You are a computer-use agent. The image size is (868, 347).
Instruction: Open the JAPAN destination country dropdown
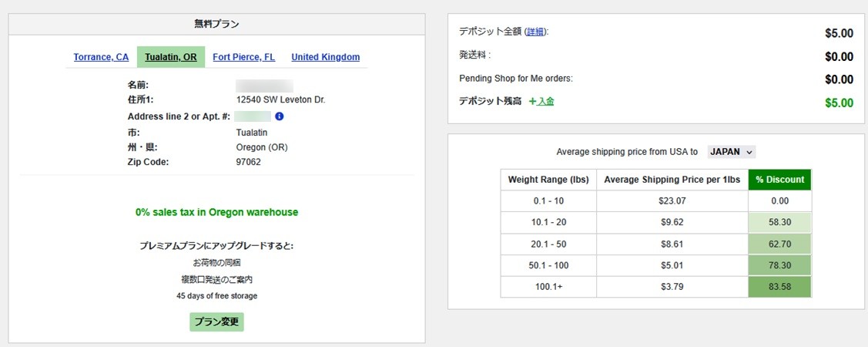click(x=732, y=152)
